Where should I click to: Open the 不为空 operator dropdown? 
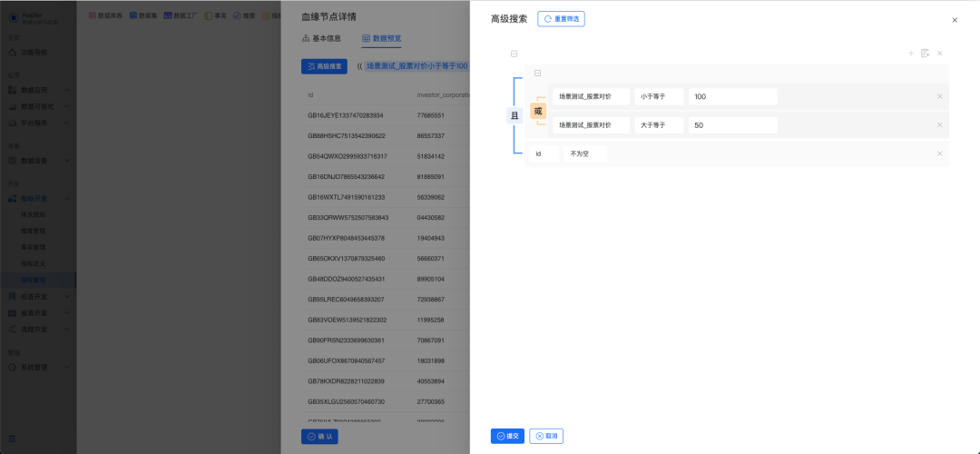click(x=585, y=153)
